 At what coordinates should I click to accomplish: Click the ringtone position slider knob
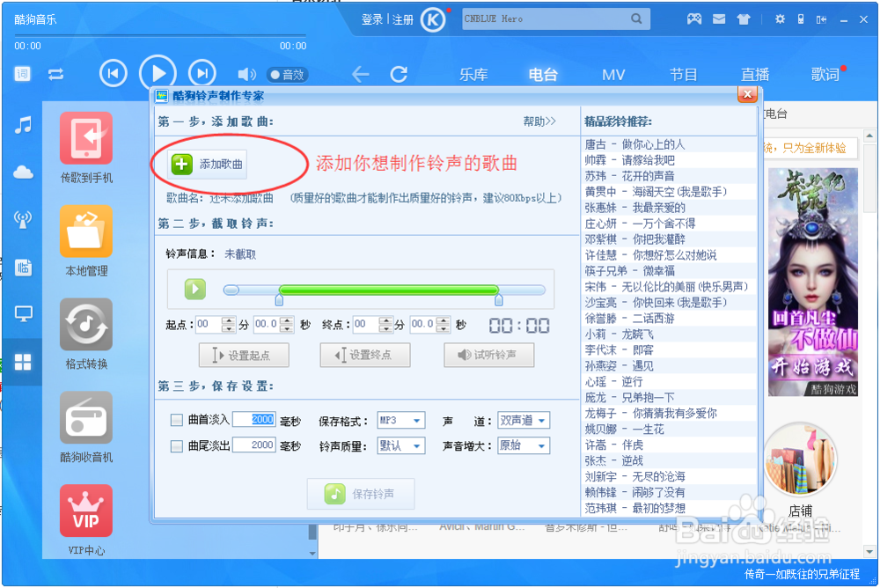(231, 290)
